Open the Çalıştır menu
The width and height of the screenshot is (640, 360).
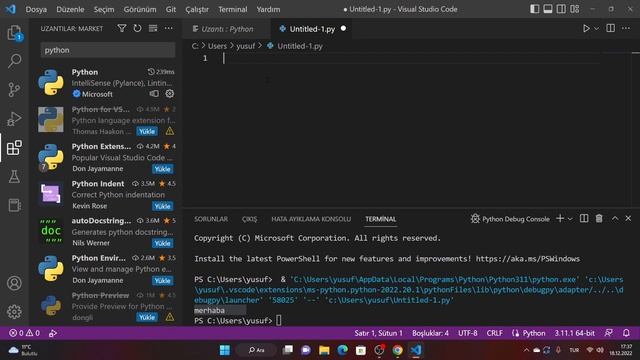[x=197, y=9]
